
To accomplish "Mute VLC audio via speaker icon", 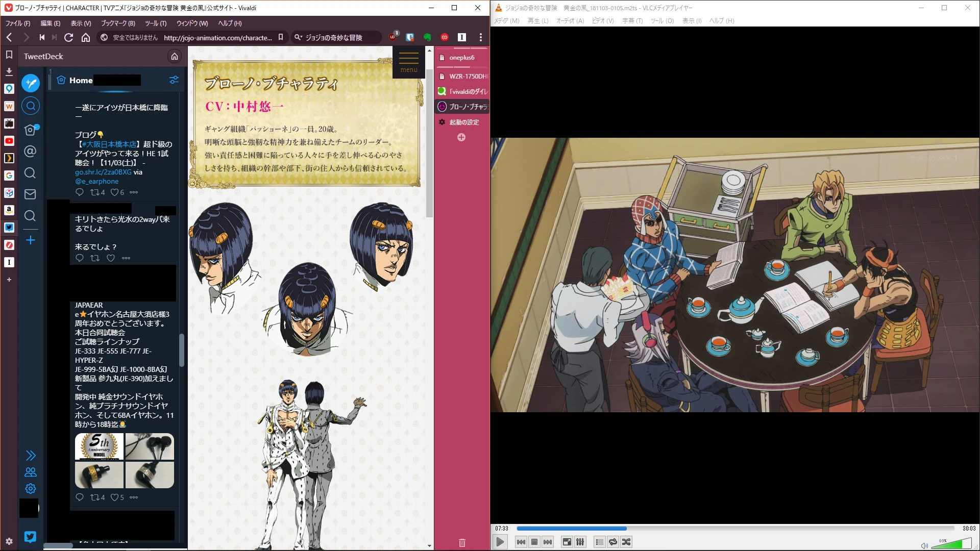I will (x=924, y=545).
